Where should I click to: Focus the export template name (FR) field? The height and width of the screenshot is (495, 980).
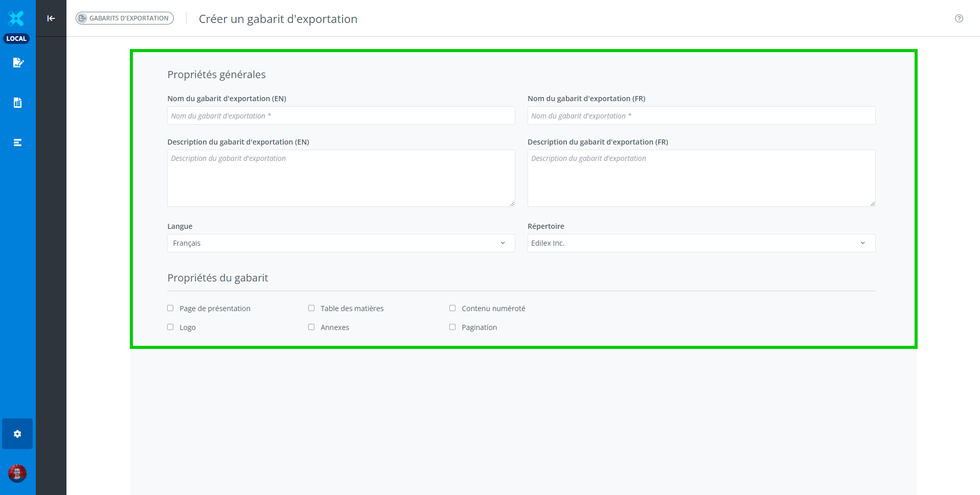pyautogui.click(x=701, y=116)
